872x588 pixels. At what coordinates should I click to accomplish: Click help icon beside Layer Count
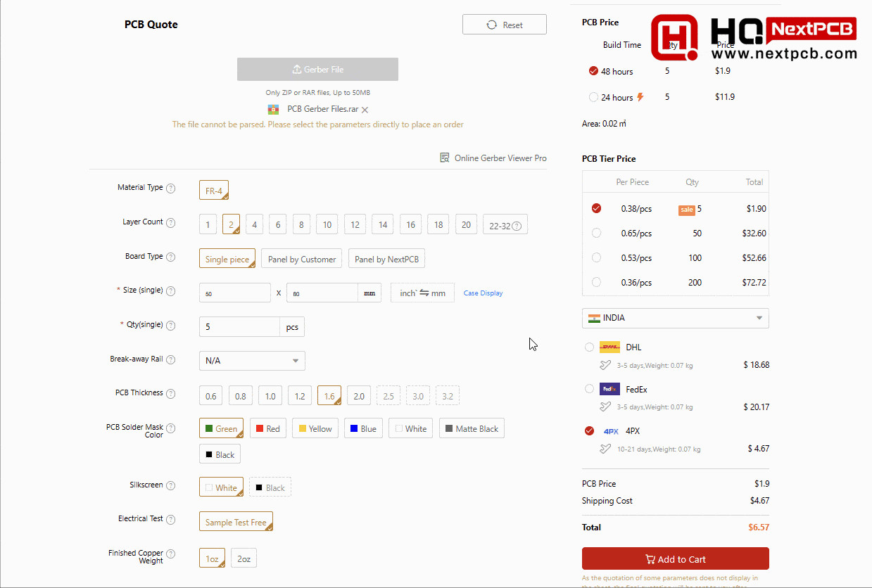pyautogui.click(x=170, y=223)
